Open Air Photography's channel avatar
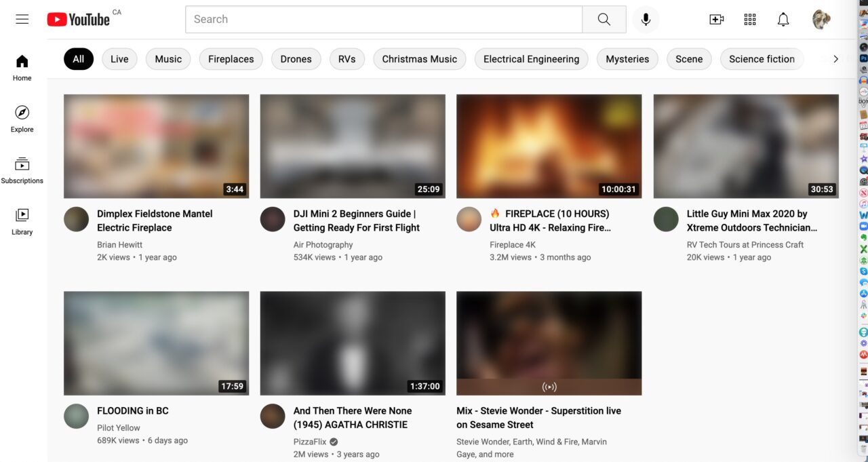 pos(273,219)
